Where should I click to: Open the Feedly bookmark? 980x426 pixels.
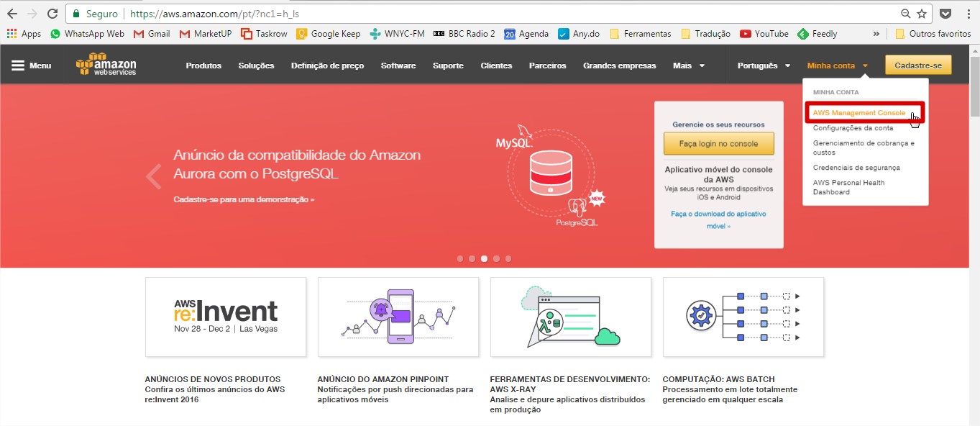(x=818, y=34)
